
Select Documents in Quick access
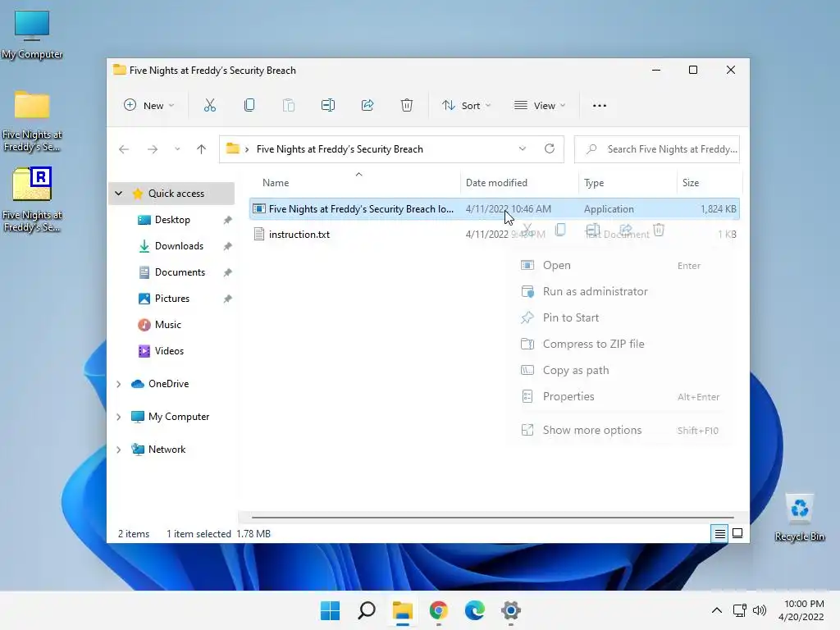coord(171,272)
